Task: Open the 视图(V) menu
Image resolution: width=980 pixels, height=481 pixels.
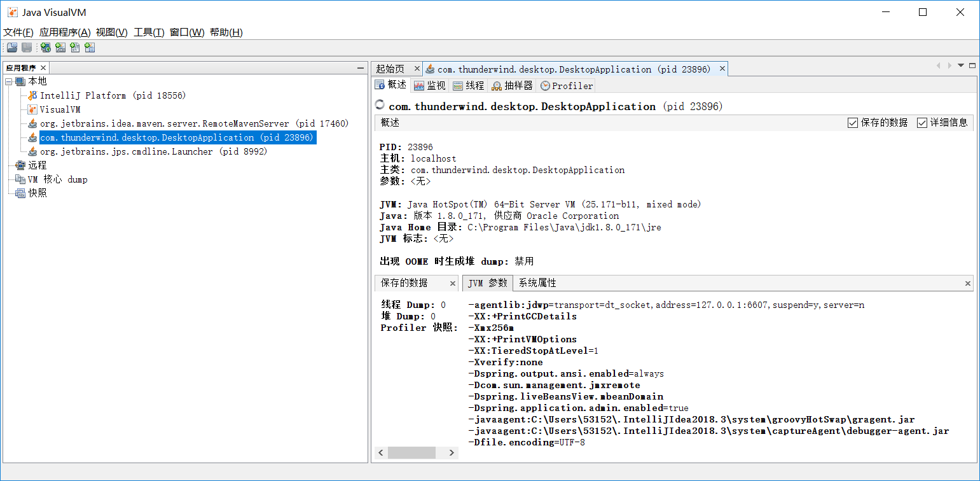Action: point(112,32)
